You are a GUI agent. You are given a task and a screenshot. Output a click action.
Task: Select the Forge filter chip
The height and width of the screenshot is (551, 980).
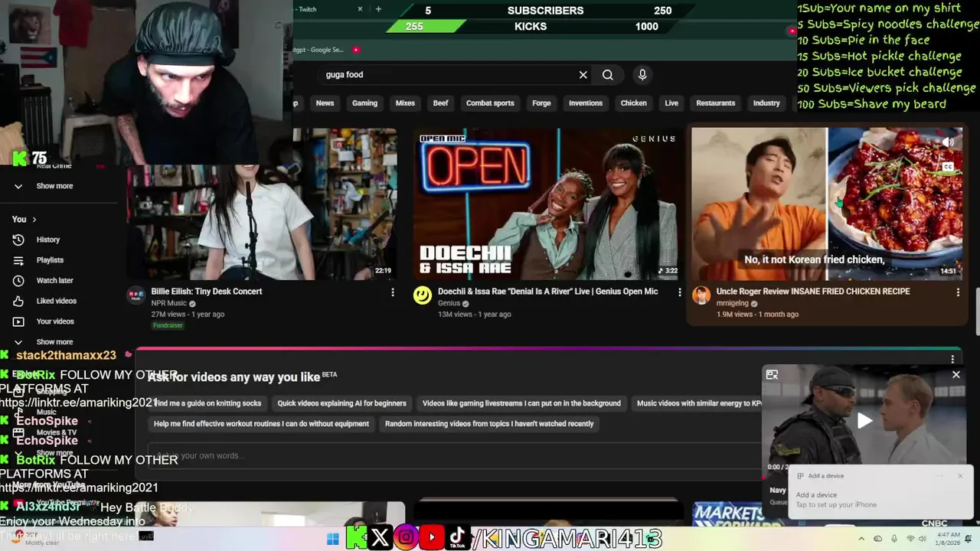541,103
